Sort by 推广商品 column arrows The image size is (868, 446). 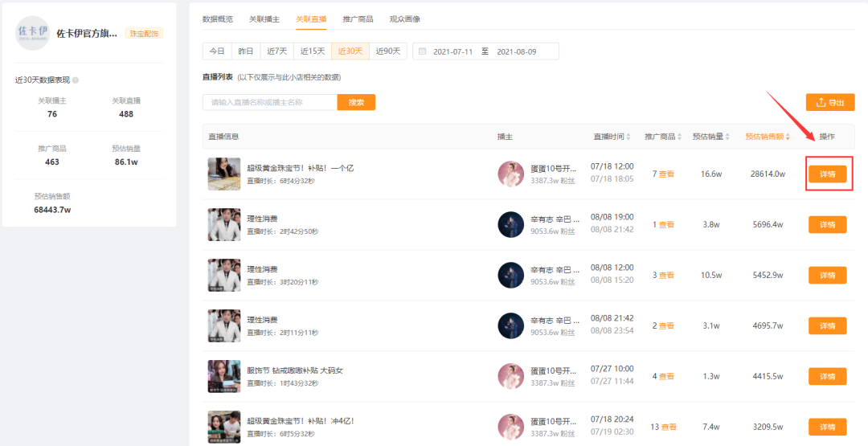tap(680, 137)
